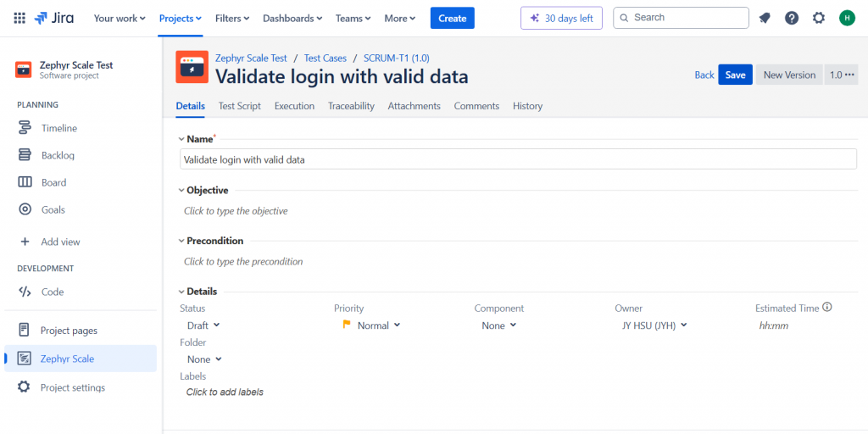
Task: Click the Timeline sidebar icon
Action: pyautogui.click(x=25, y=128)
